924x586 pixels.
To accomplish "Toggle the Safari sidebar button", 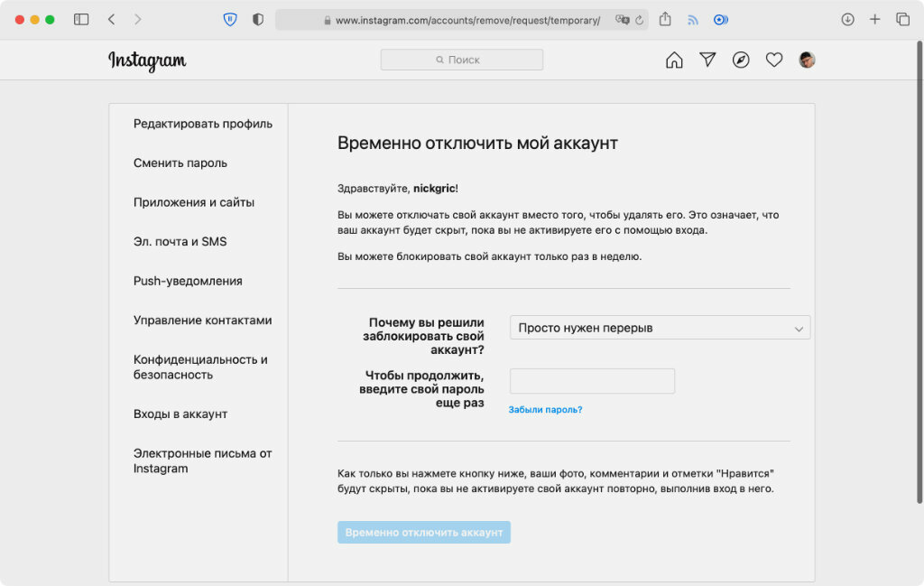I will click(81, 20).
